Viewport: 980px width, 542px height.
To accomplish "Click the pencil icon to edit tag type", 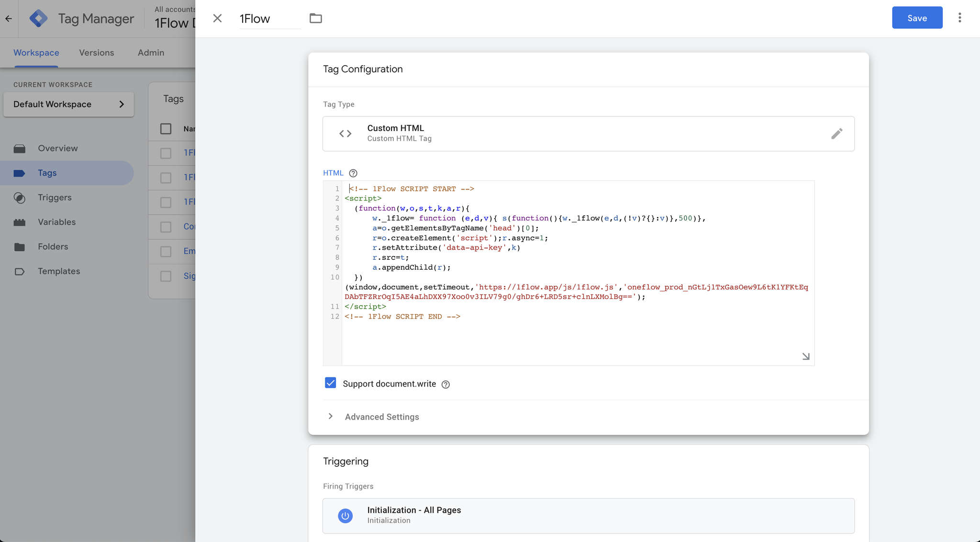I will [x=836, y=133].
